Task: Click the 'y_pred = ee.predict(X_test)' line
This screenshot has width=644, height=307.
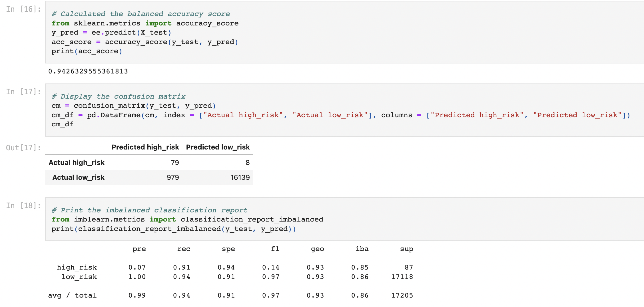Action: coord(111,33)
